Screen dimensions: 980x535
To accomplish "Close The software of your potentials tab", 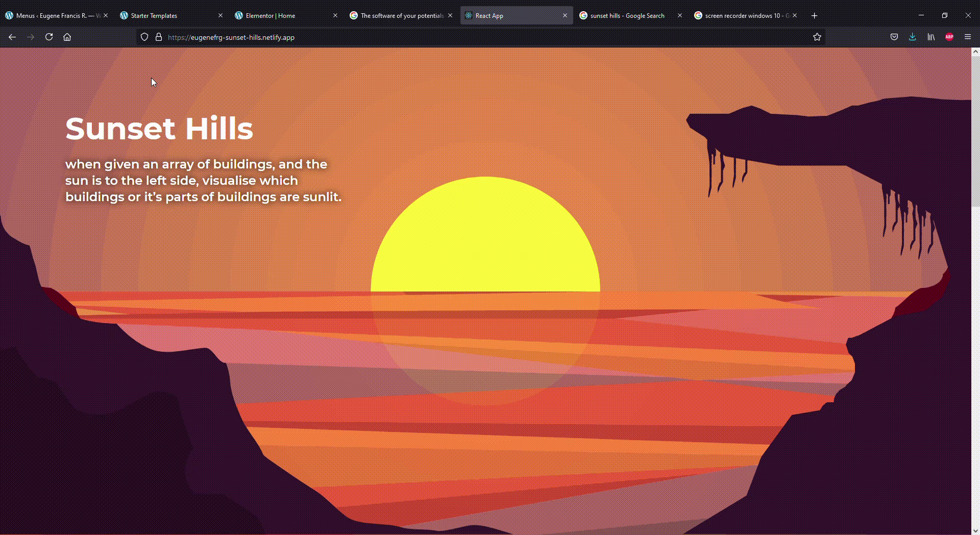I will [450, 16].
